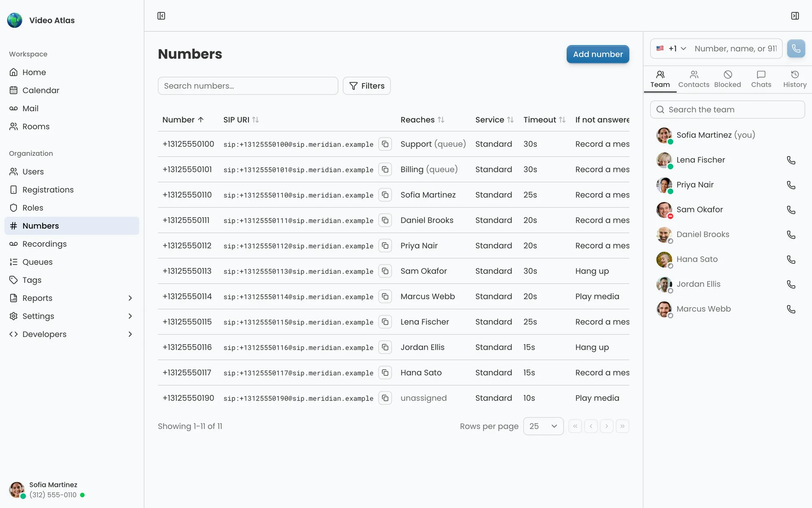812x508 pixels.
Task: Sort table by Timeout column
Action: point(544,120)
